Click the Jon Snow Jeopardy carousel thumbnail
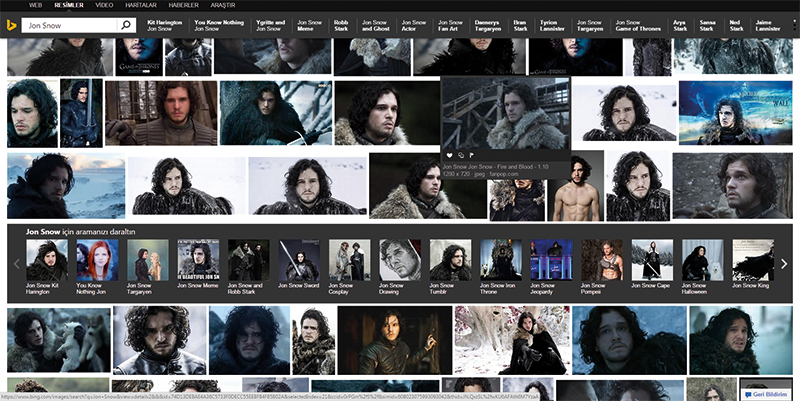The width and height of the screenshot is (800, 401). tap(552, 260)
